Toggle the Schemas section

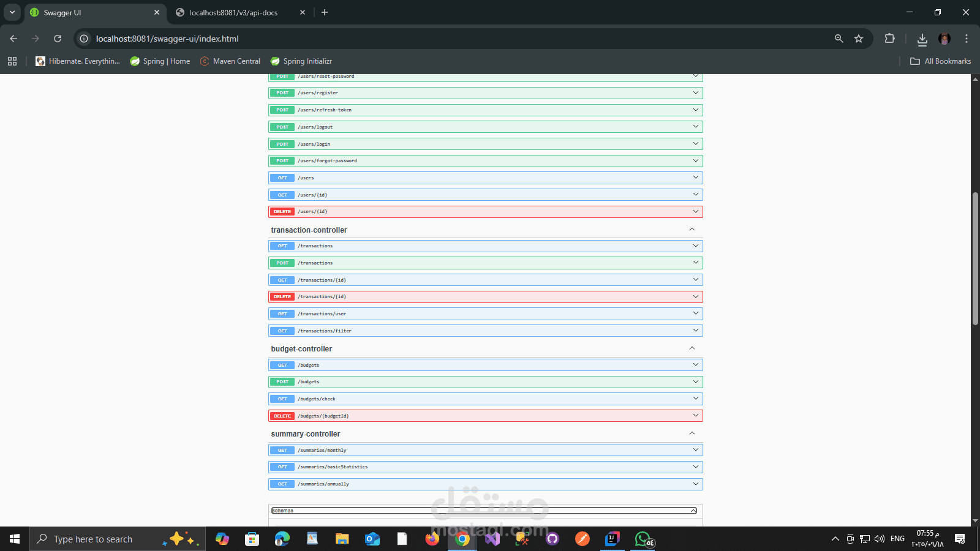484,511
